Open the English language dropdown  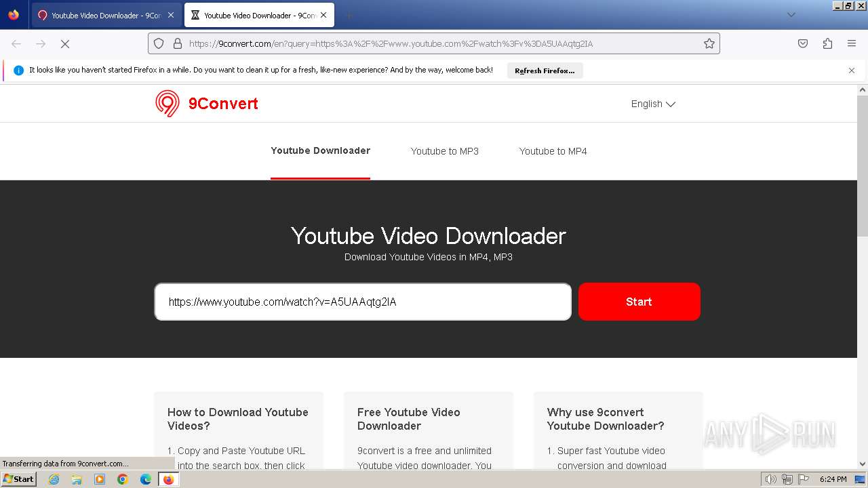tap(653, 104)
